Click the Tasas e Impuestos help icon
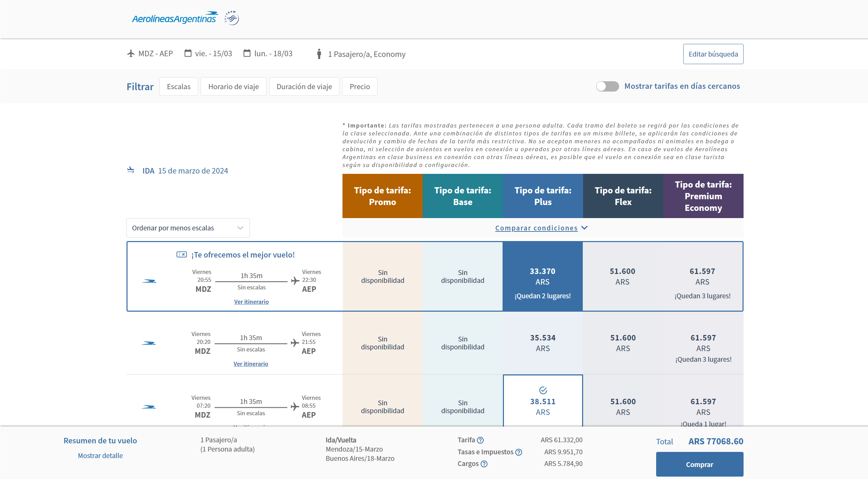This screenshot has height=479, width=868. pyautogui.click(x=519, y=452)
